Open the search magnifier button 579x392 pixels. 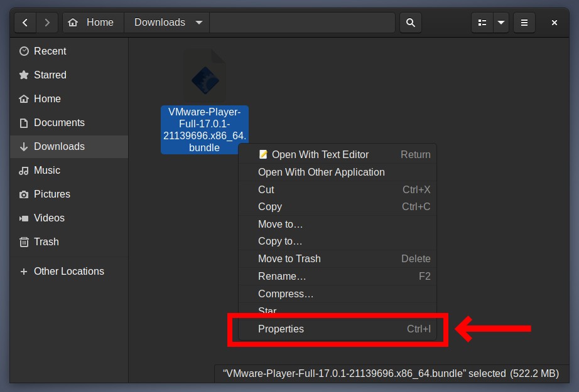pyautogui.click(x=410, y=23)
